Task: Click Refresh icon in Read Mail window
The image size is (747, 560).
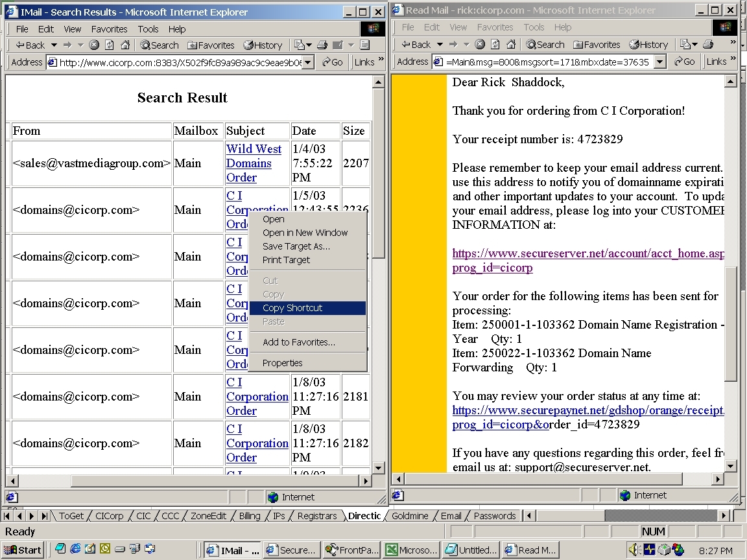Action: click(495, 45)
